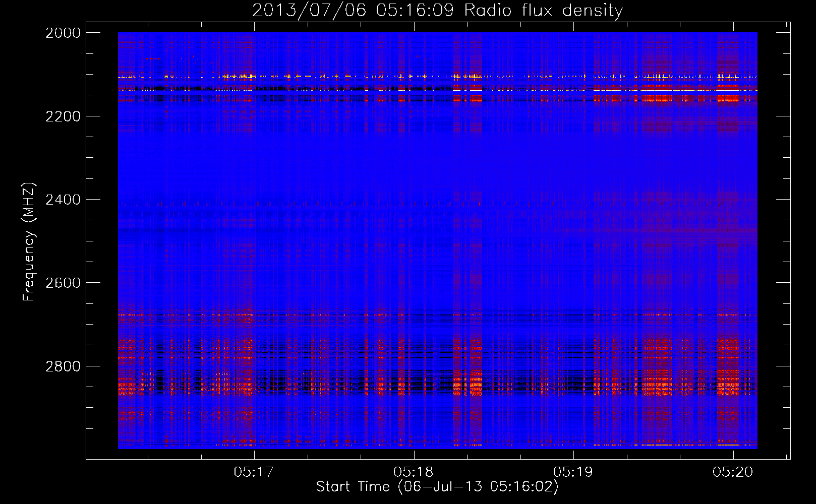Select the 05:19 time tick label
The height and width of the screenshot is (504, 816).
[x=573, y=472]
